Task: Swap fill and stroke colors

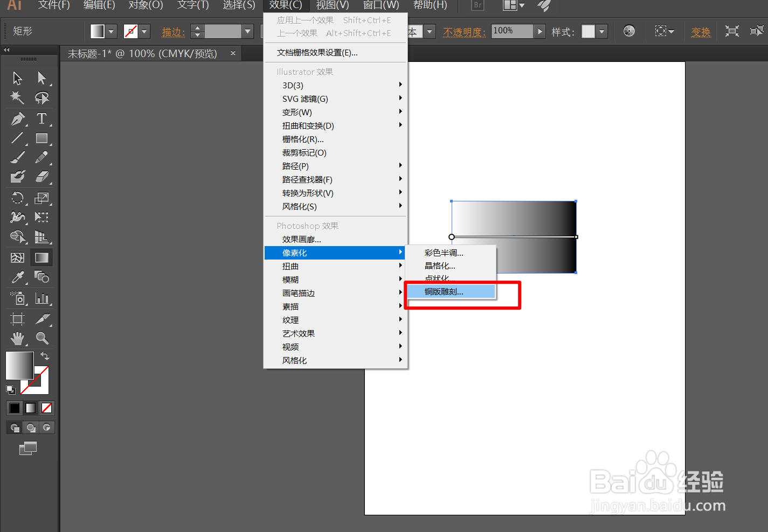Action: click(44, 355)
